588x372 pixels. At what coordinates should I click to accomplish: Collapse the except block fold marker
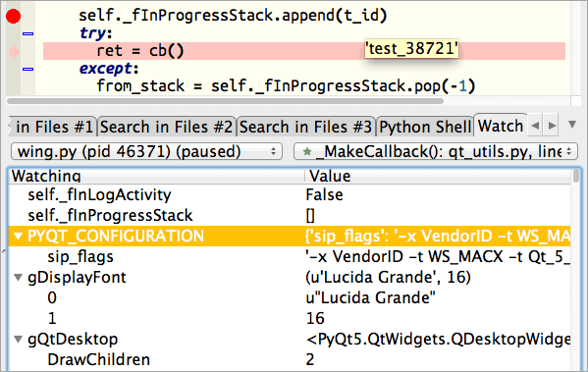28,69
